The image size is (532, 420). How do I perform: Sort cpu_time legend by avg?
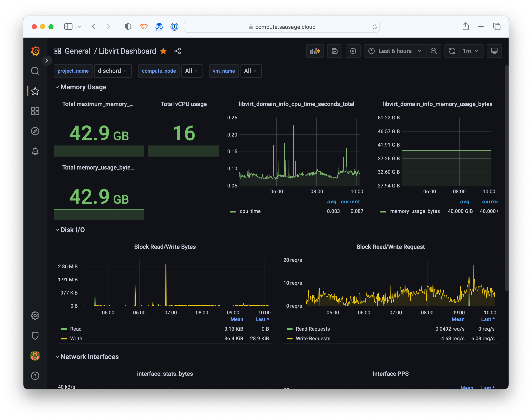332,202
